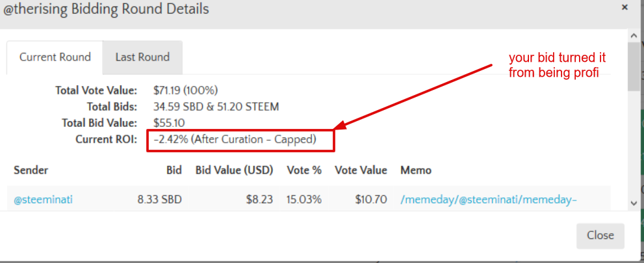The height and width of the screenshot is (263, 644).
Task: Select the Current Round tab
Action: [x=55, y=57]
